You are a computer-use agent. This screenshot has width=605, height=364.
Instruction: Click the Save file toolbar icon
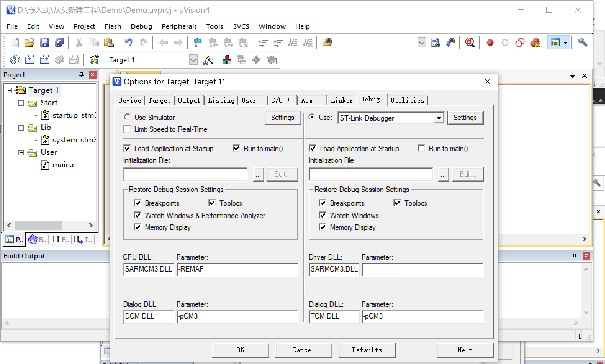click(x=44, y=43)
